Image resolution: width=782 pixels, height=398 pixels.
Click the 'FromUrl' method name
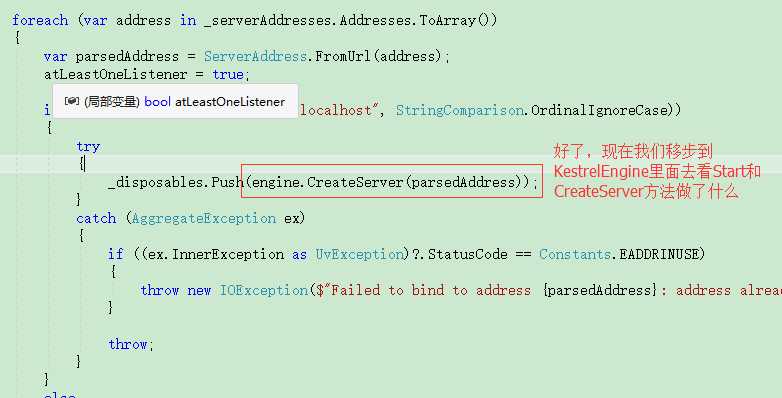(x=343, y=56)
